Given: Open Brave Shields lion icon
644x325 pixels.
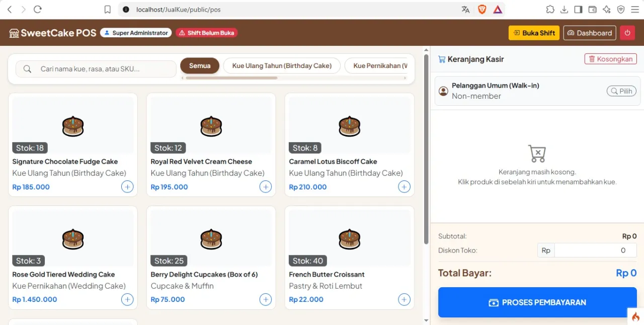Looking at the screenshot, I should pos(482,10).
